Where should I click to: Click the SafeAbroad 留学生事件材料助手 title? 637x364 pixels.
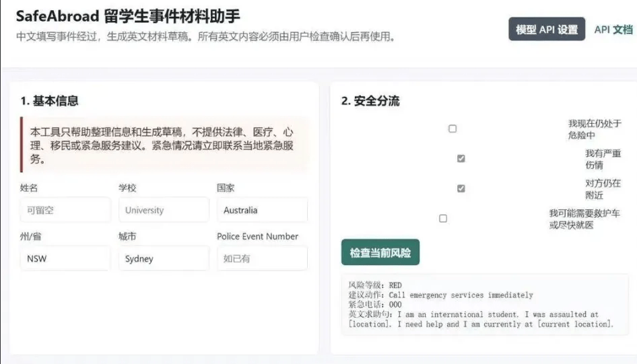tap(128, 16)
